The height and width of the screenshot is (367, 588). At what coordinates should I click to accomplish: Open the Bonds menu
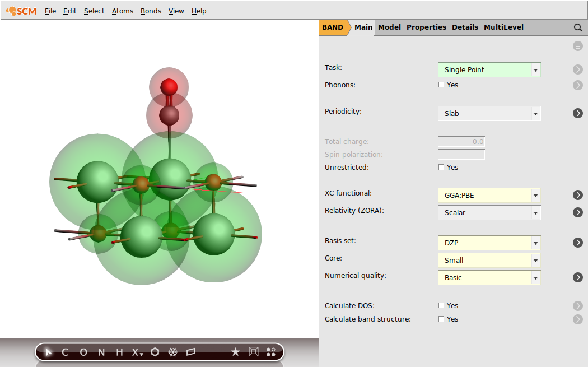151,11
